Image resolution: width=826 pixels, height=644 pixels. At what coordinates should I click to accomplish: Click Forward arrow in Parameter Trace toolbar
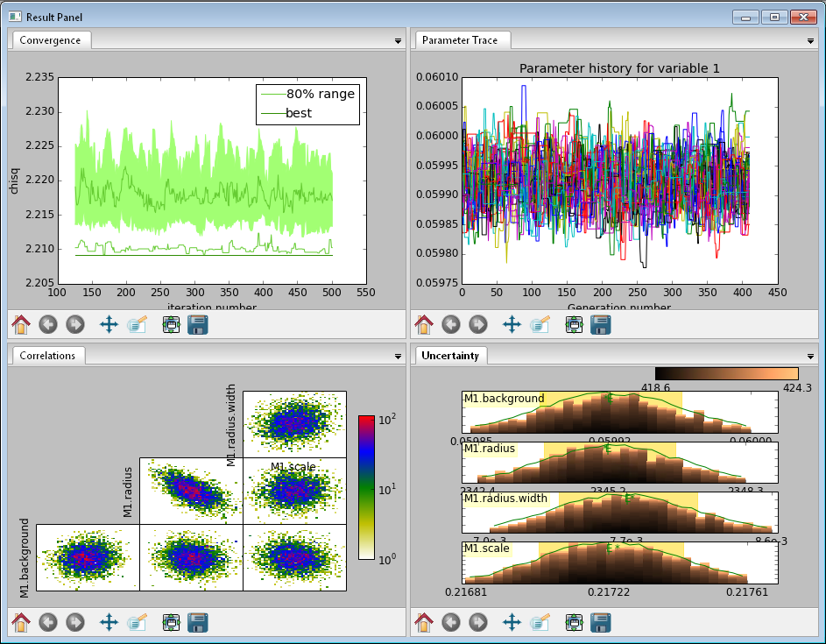tap(478, 325)
